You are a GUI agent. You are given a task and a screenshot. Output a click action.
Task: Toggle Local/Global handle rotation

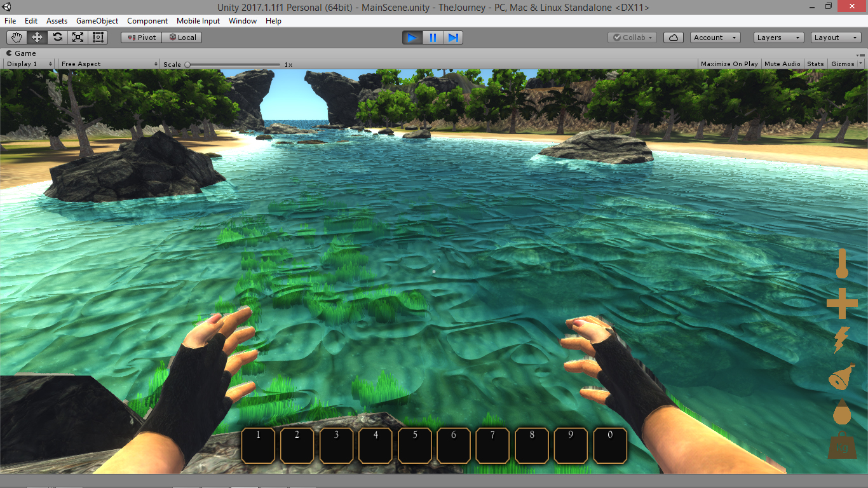(182, 37)
